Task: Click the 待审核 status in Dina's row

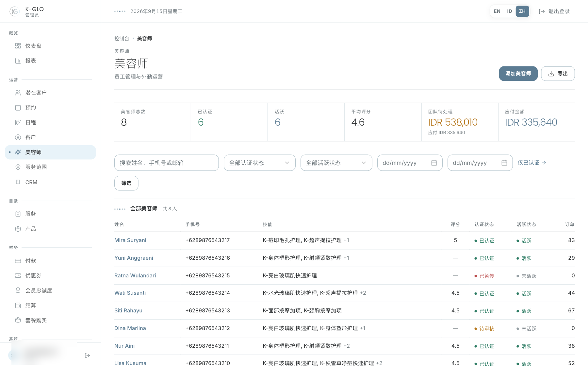Action: 484,329
